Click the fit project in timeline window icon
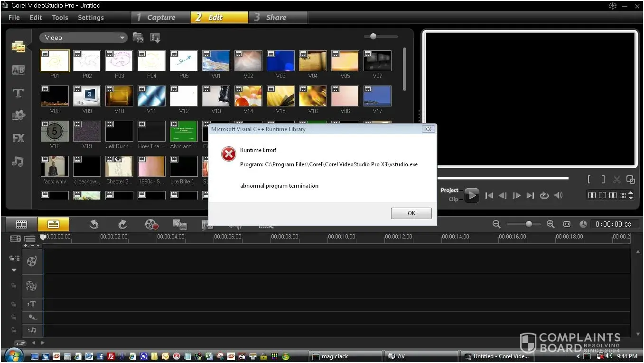 pyautogui.click(x=567, y=224)
